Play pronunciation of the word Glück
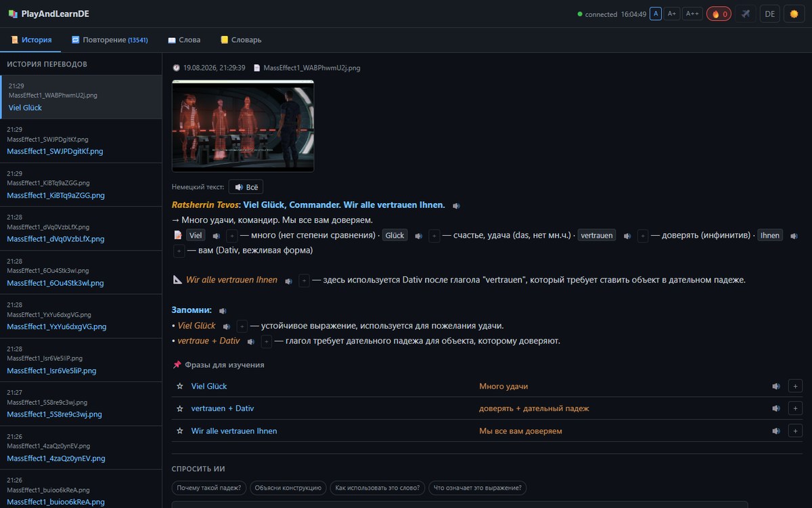 coord(419,236)
